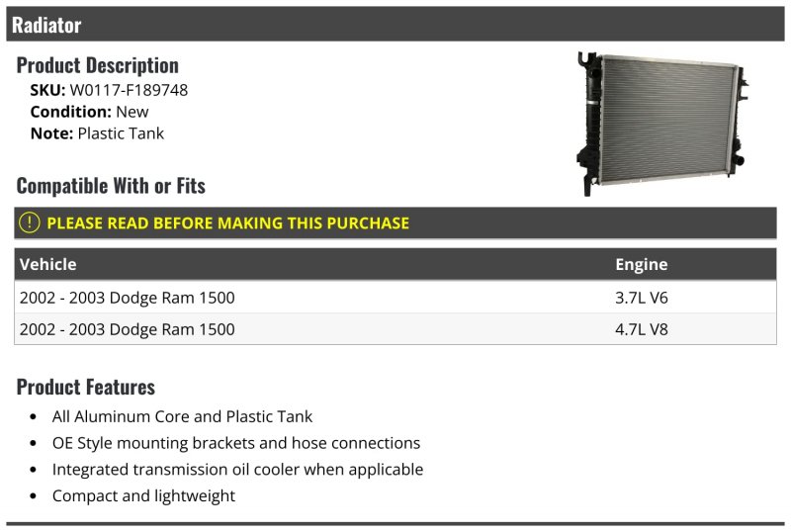
Task: Click the All Aluminum Core and Plastic Tank bullet
Action: (182, 416)
